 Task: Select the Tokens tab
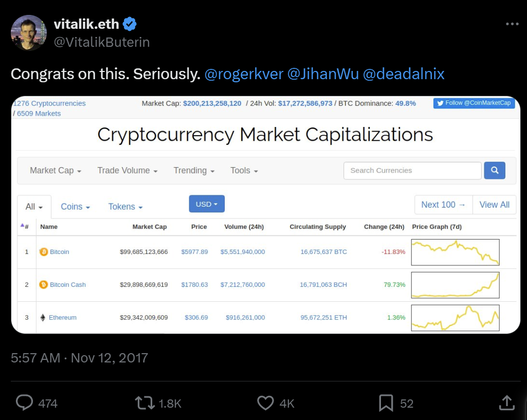(x=125, y=207)
